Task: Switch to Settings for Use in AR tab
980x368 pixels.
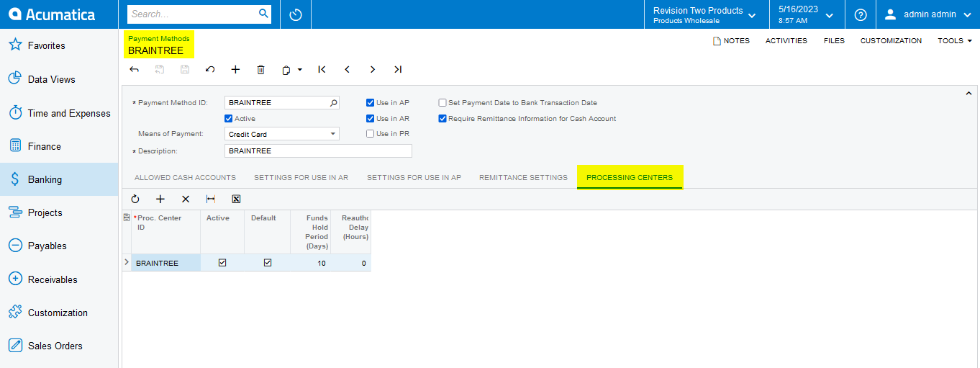Action: 301,177
